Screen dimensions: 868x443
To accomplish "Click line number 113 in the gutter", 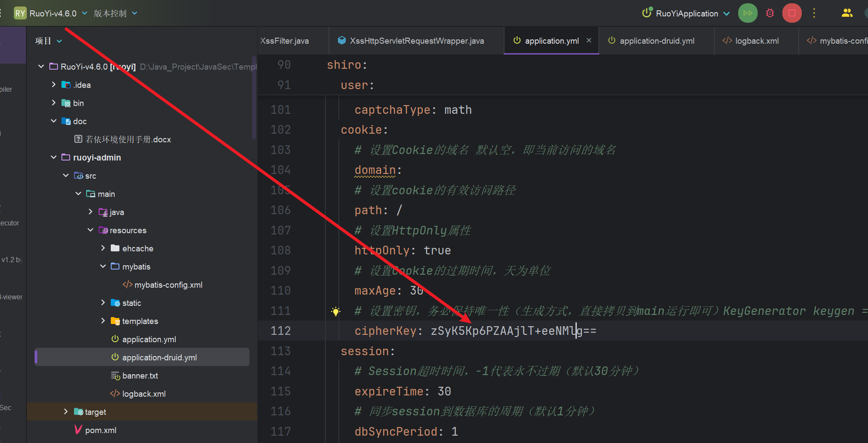I will (x=280, y=351).
